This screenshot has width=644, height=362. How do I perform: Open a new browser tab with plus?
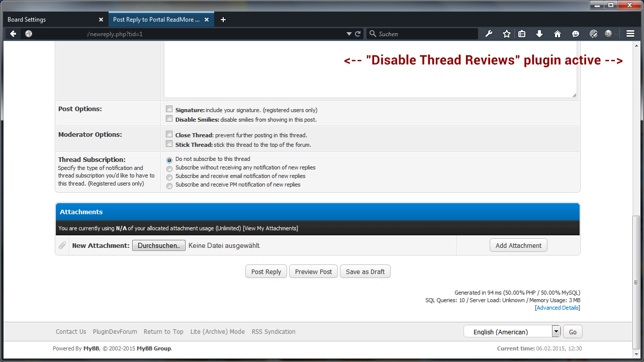point(223,20)
